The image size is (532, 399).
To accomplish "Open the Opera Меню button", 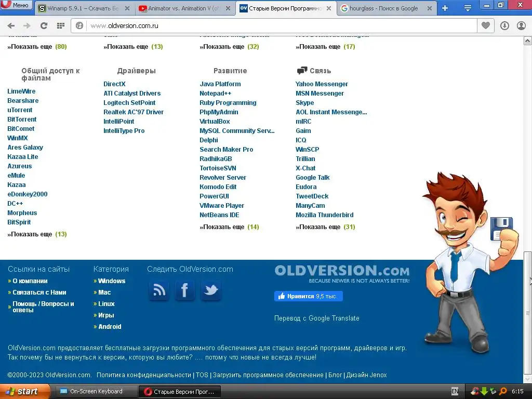I will click(16, 5).
